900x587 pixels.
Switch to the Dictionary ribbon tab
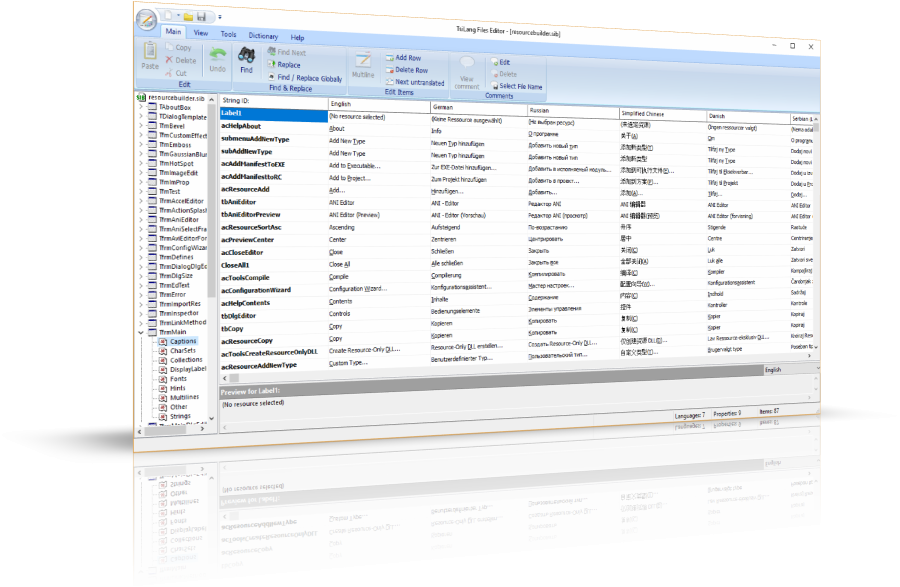click(263, 36)
